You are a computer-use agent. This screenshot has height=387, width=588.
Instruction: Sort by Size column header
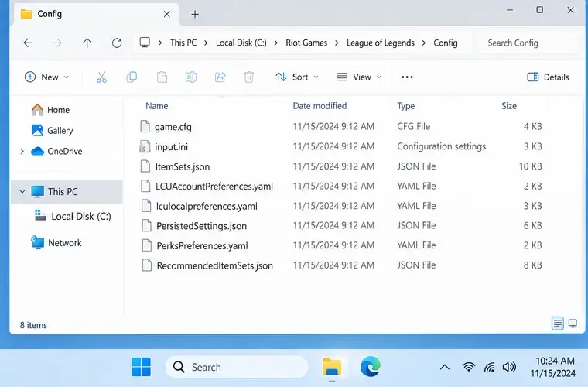pos(509,106)
